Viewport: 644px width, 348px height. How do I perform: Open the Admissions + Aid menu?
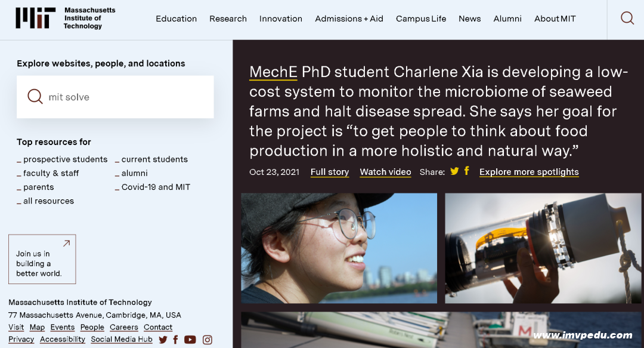click(x=349, y=19)
